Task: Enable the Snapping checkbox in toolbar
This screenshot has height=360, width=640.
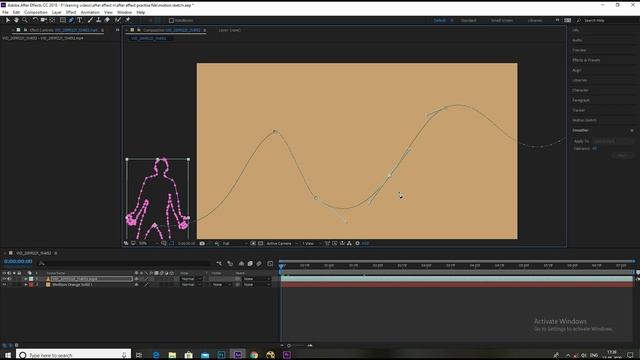Action: (x=171, y=20)
